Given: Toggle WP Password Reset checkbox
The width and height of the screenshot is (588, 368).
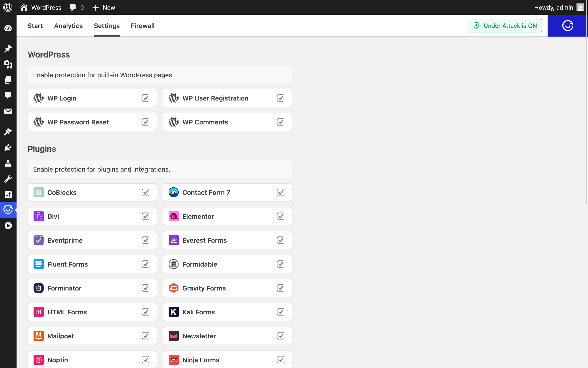Looking at the screenshot, I should pos(146,122).
